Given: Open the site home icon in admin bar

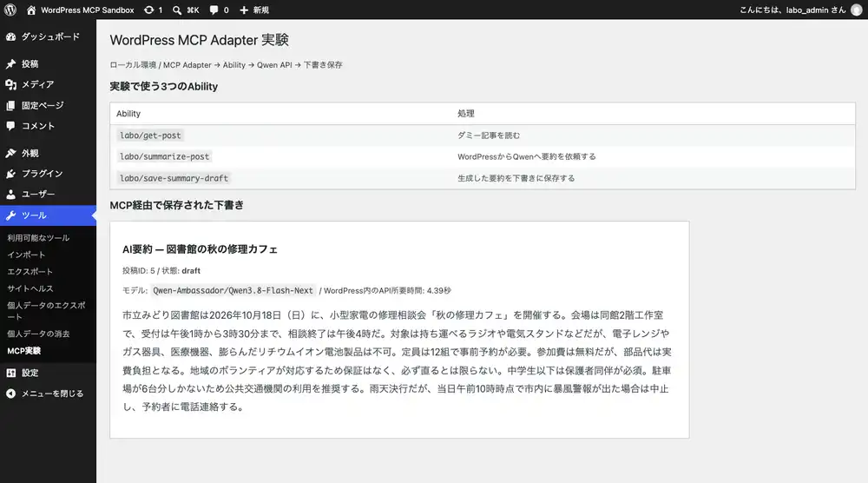Looking at the screenshot, I should (x=31, y=10).
